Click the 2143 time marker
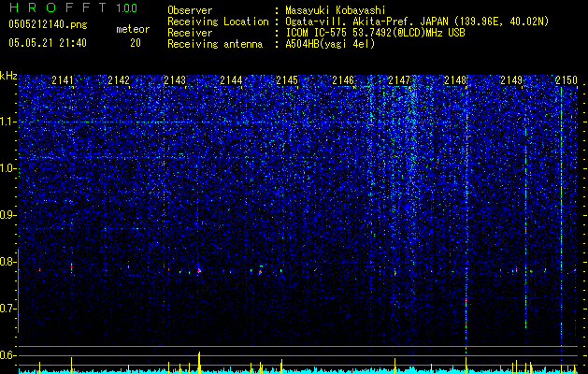 [x=175, y=79]
